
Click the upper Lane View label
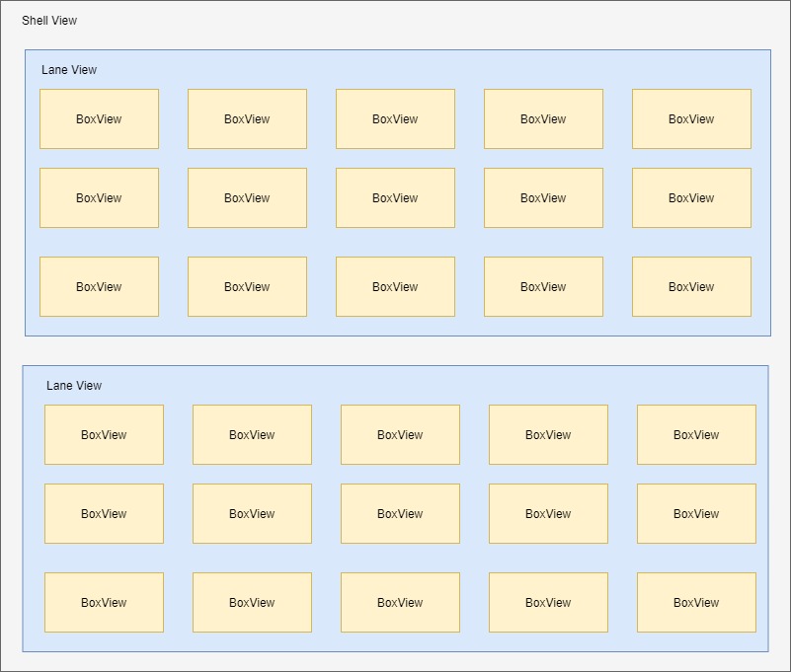click(x=69, y=70)
